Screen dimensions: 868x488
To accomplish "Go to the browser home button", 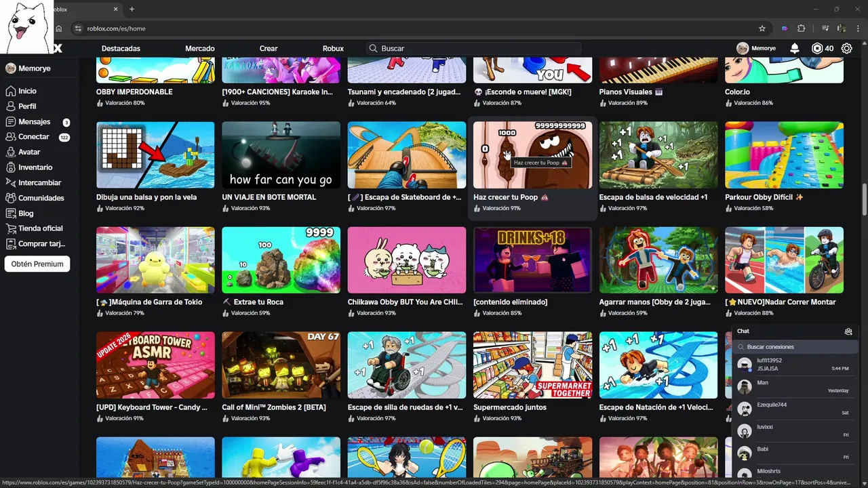I will pos(59,28).
